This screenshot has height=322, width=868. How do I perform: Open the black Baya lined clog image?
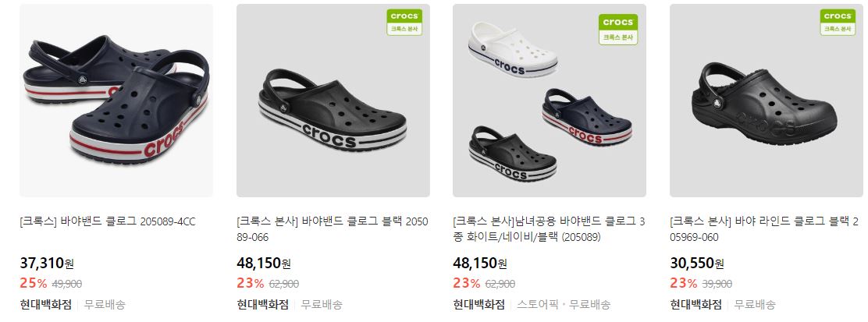click(x=767, y=100)
